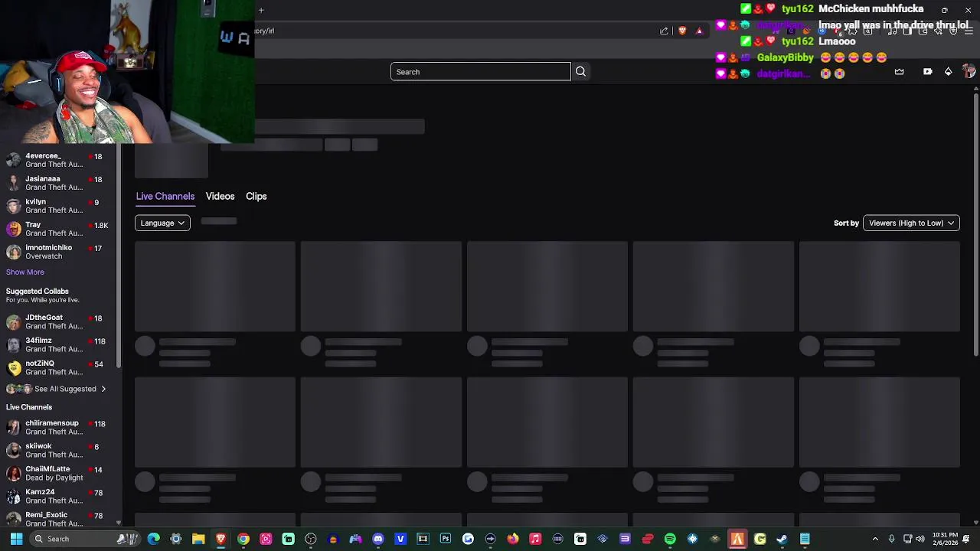Open Google Chrome from the taskbar

pyautogui.click(x=243, y=539)
